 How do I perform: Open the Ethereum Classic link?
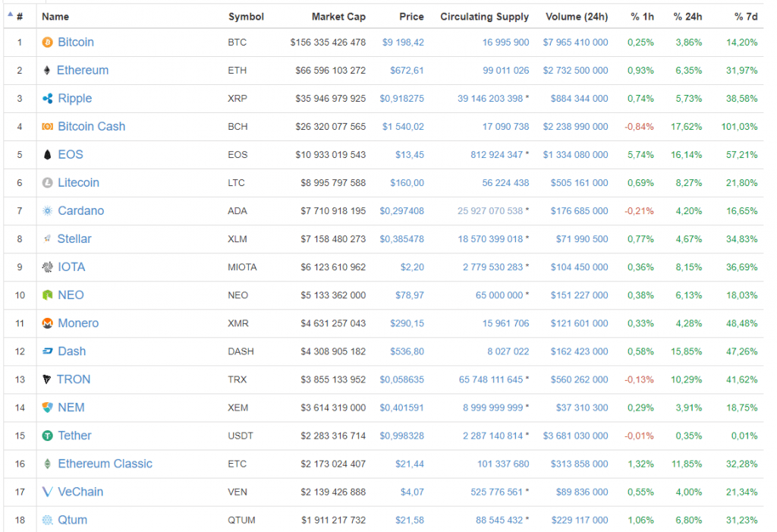105,464
